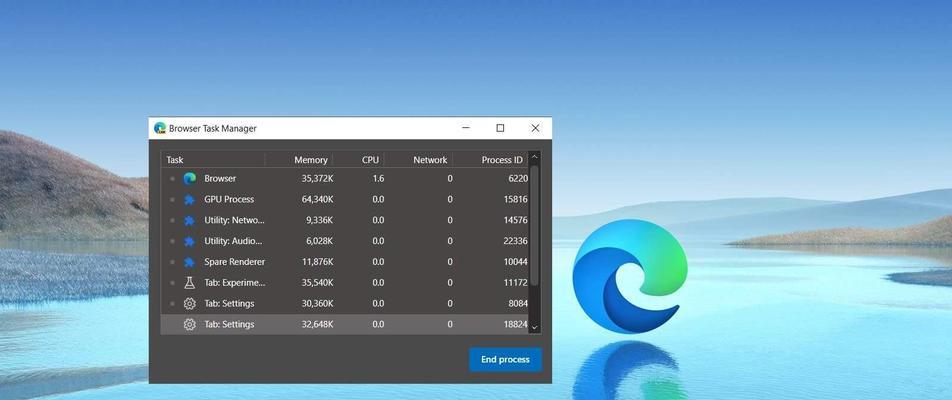Click the 64,340K memory value

coord(317,199)
